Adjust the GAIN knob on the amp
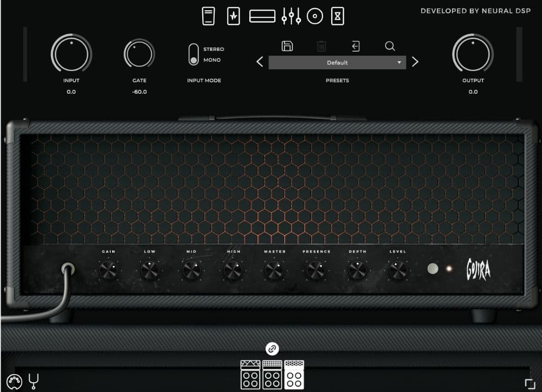Screen dimensions: 542x392 click(x=109, y=268)
